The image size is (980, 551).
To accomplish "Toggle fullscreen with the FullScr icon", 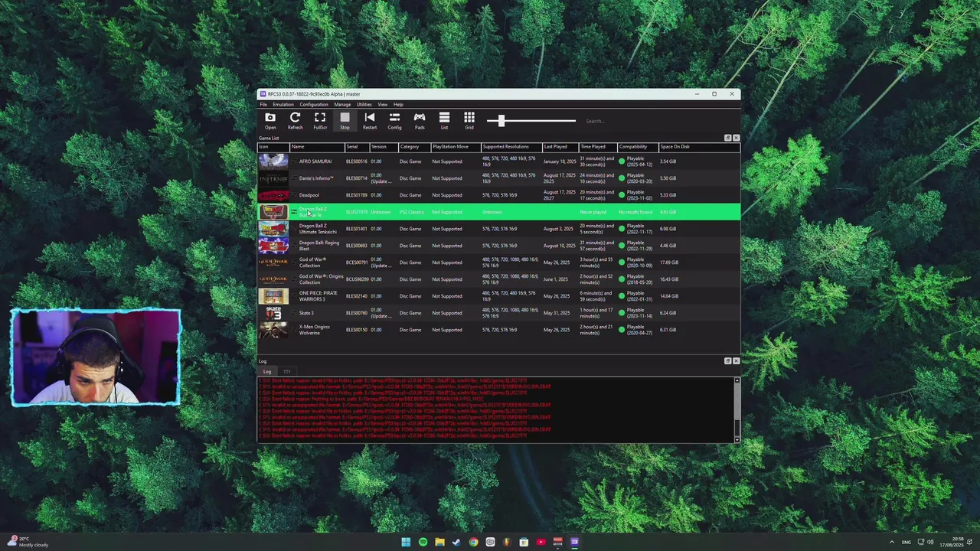I will point(320,120).
